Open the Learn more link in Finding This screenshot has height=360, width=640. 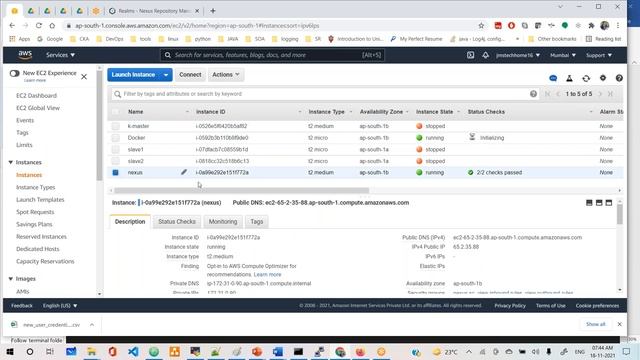click(x=267, y=275)
